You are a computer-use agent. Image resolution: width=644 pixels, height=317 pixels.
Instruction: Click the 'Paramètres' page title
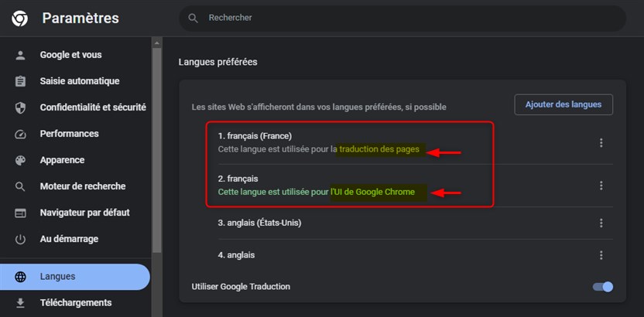tap(80, 18)
